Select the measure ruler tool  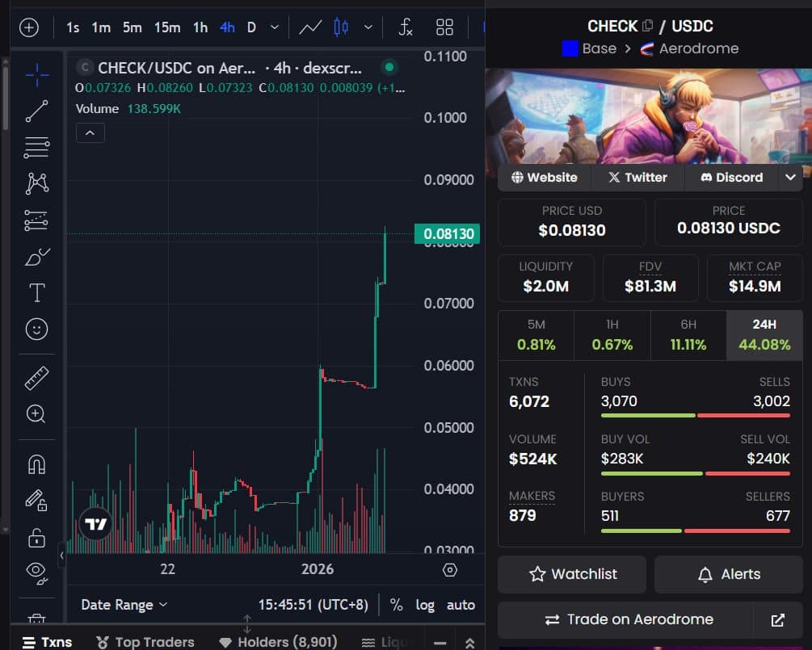(36, 376)
